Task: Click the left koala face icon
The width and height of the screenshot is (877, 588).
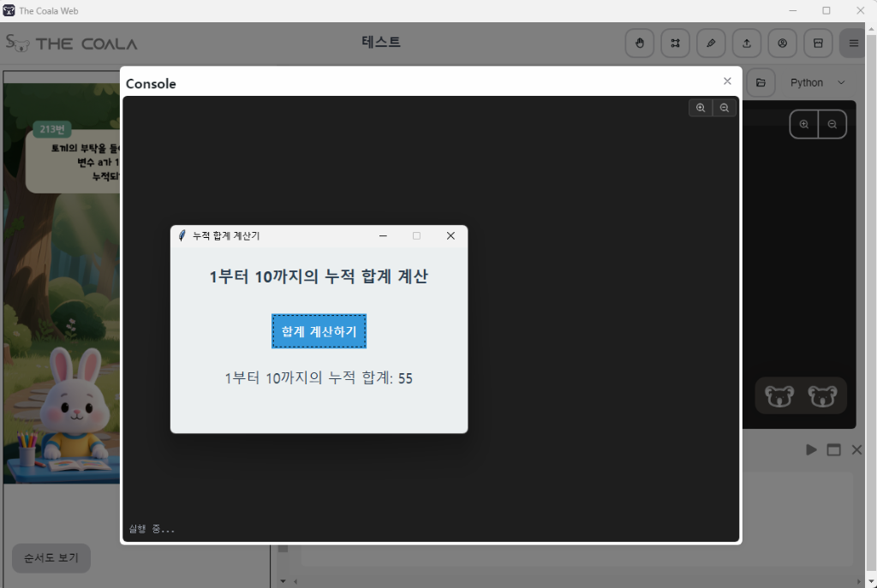Action: tap(781, 395)
